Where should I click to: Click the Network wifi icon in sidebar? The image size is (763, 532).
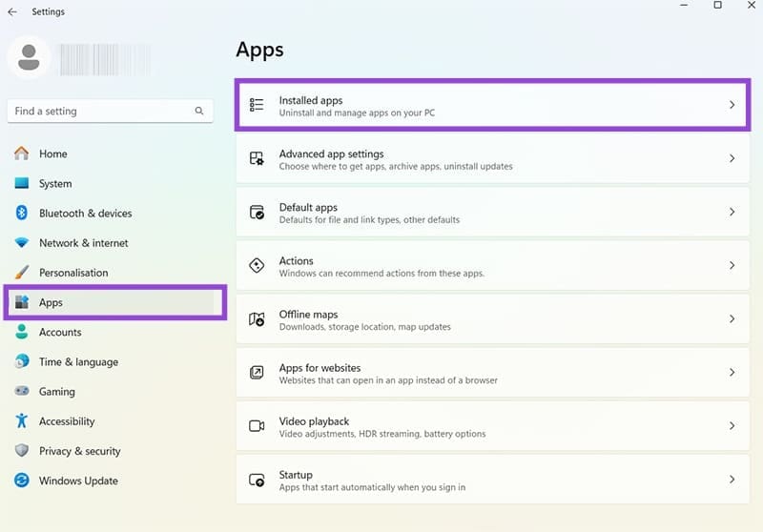tap(21, 242)
